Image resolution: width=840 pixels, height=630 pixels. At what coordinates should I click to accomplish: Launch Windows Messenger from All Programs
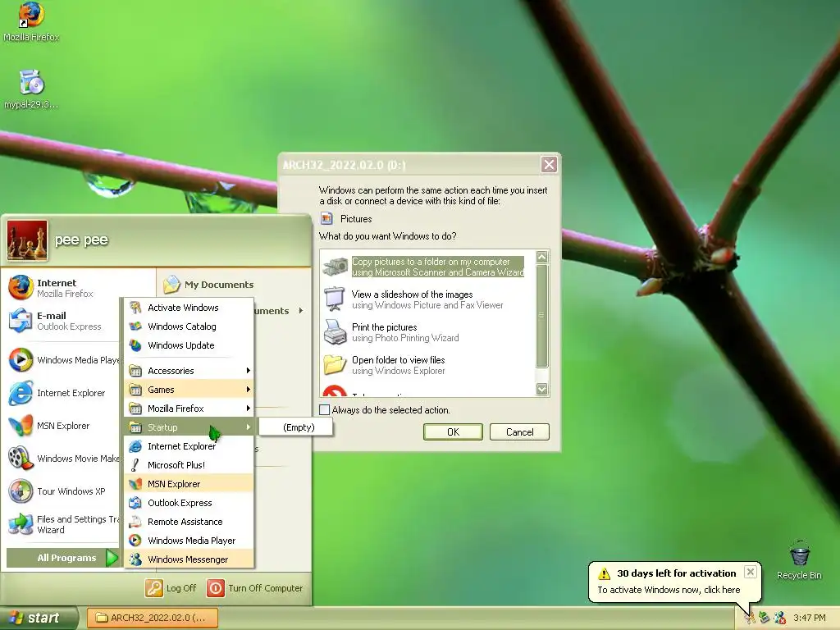[189, 559]
